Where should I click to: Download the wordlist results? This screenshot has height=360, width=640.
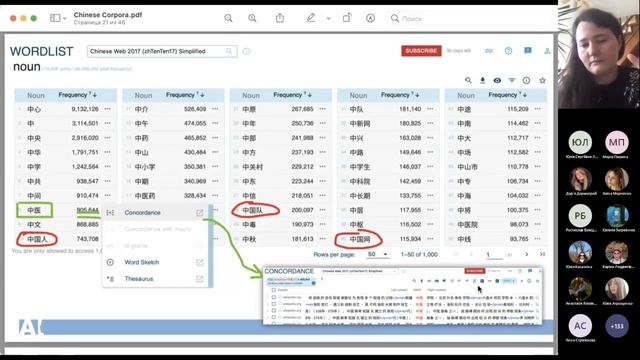[x=482, y=80]
